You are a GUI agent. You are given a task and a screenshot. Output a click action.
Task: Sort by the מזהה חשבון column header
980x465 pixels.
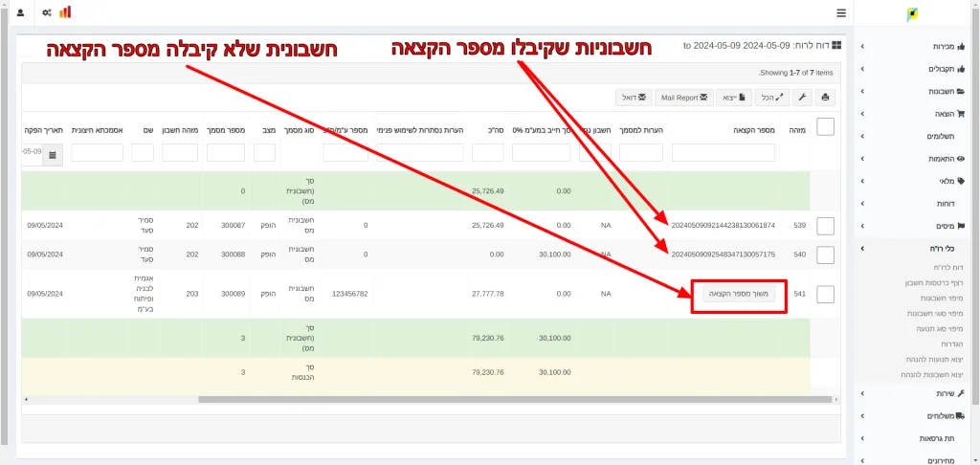click(180, 130)
